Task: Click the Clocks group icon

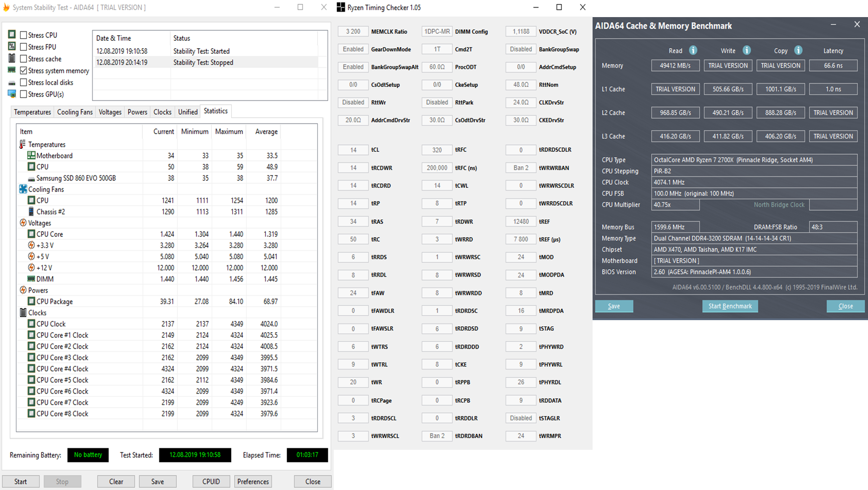Action: [x=23, y=313]
